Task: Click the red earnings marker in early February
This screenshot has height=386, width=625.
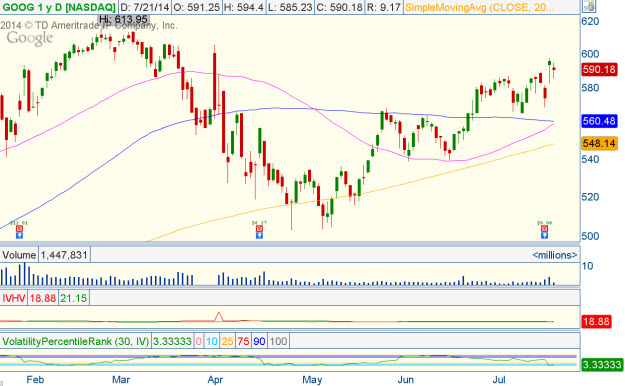Action: pos(19,228)
